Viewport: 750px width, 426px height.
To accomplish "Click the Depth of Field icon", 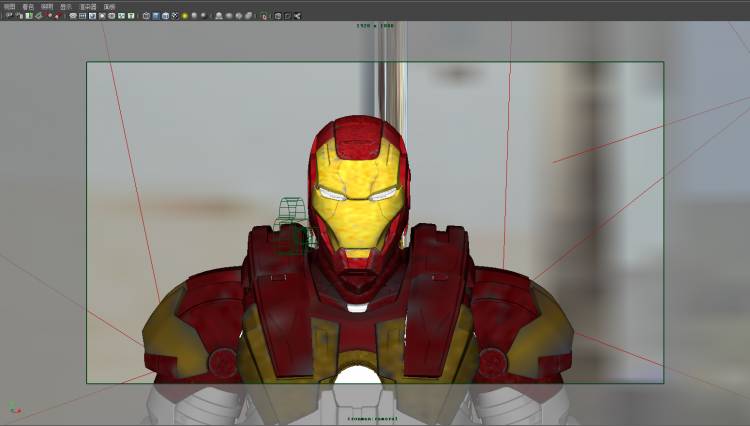I will pyautogui.click(x=238, y=16).
